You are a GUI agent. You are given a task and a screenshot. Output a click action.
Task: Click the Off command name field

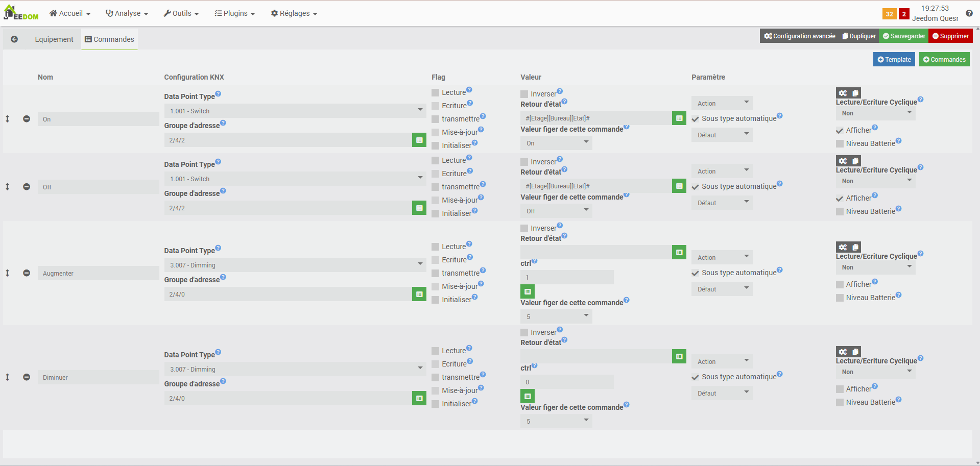click(x=98, y=187)
